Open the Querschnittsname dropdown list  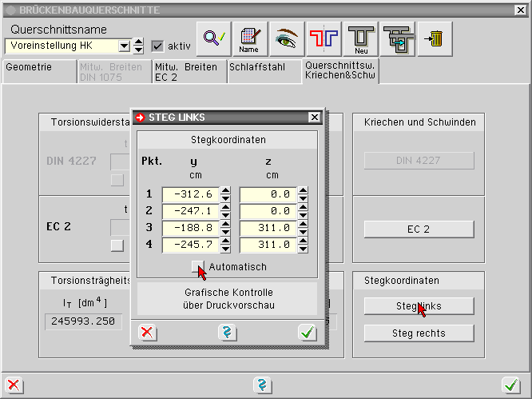pos(124,46)
